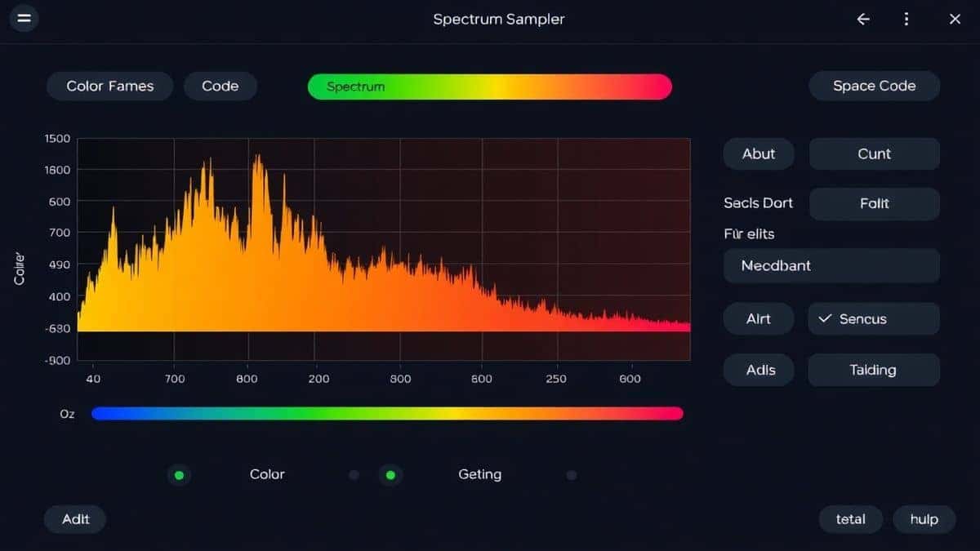
Task: Click the Color label
Action: click(x=267, y=474)
